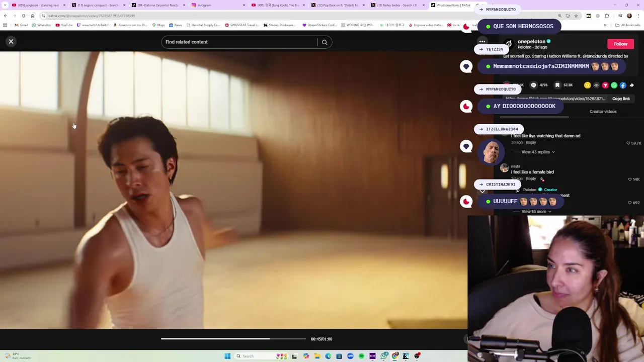644x362 pixels.
Task: Open Microsoft Store from the taskbar
Action: click(x=339, y=356)
